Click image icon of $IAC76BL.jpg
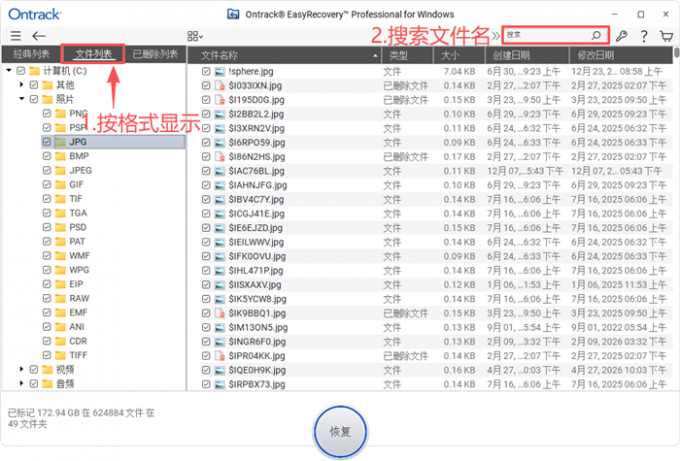This screenshot has width=680, height=461. 220,171
